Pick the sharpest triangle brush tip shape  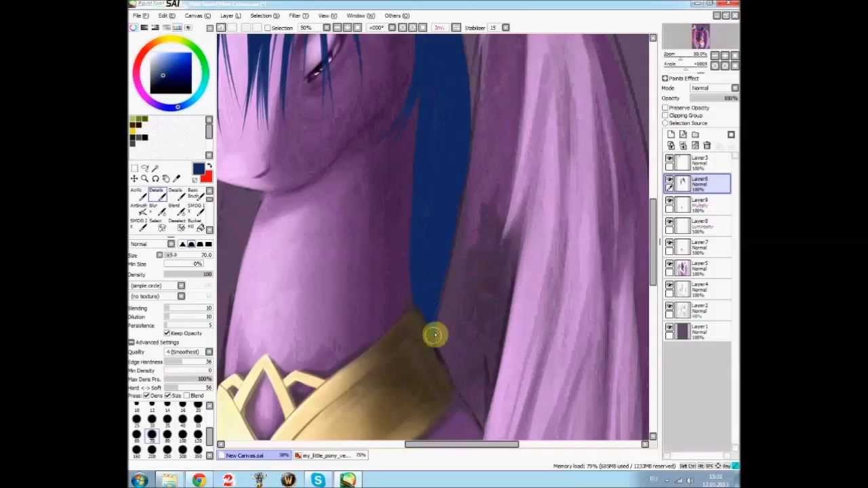[x=182, y=244]
